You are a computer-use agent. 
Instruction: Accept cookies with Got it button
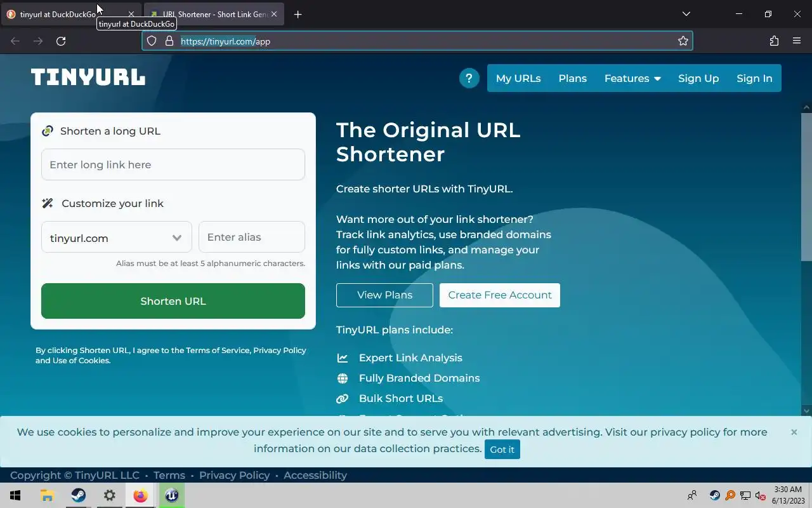[502, 449]
